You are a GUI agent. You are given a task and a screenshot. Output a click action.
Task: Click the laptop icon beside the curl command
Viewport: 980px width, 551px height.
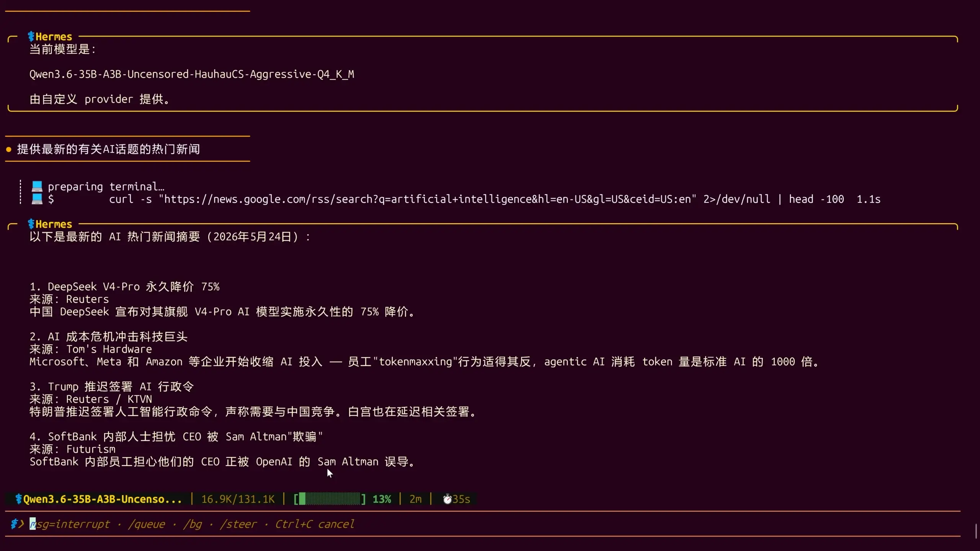(x=37, y=199)
